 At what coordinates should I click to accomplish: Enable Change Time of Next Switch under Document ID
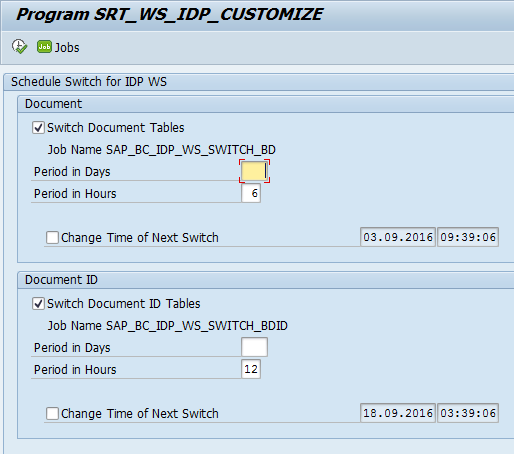click(x=52, y=414)
